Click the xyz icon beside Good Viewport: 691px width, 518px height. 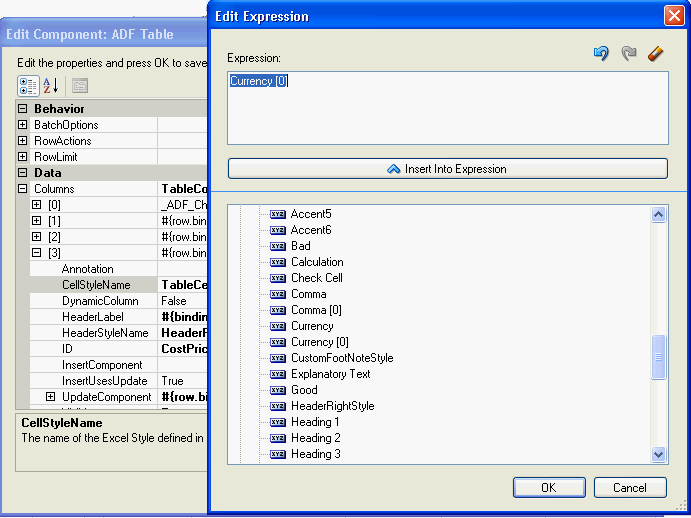point(278,390)
